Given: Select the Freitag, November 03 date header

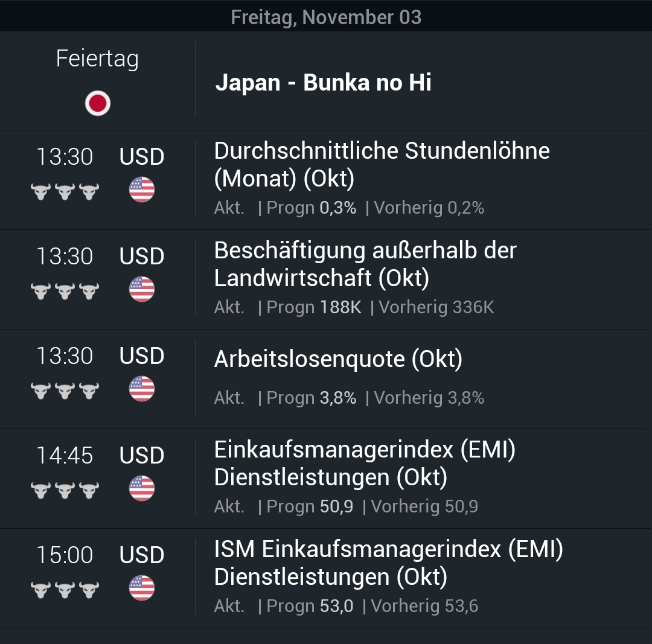Looking at the screenshot, I should coord(326,17).
